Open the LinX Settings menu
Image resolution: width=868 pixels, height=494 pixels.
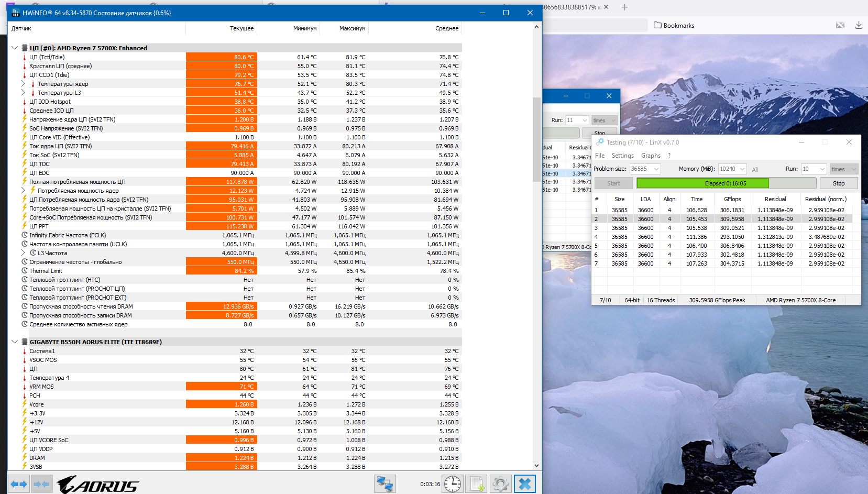click(622, 156)
